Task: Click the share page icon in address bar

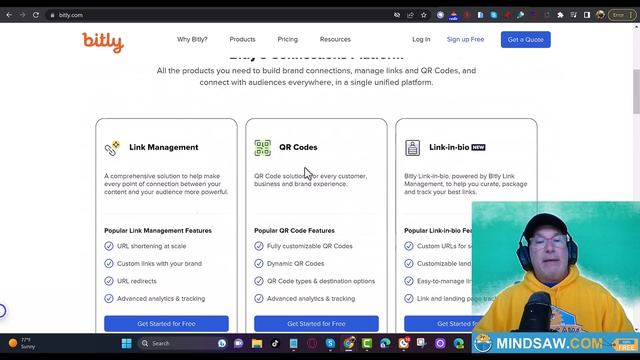Action: click(410, 15)
